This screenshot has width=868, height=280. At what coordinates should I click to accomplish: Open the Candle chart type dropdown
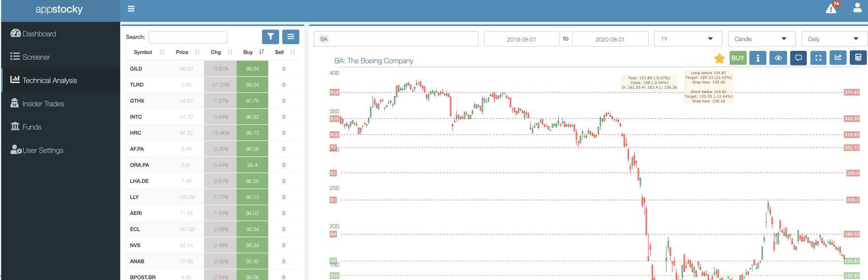pos(761,39)
